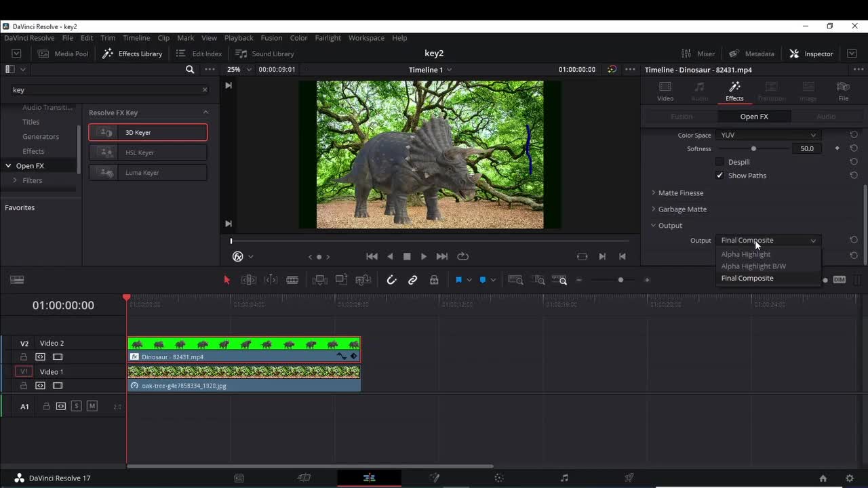Expand the Filters tree item
Viewport: 868px width, 488px height.
coord(15,180)
